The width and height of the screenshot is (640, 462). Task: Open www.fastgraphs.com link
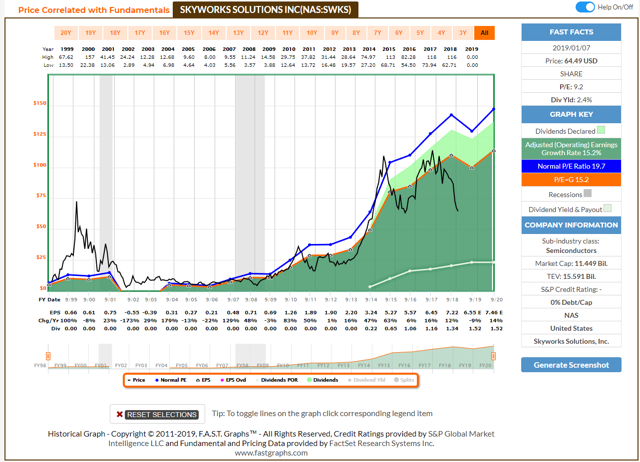point(271,453)
